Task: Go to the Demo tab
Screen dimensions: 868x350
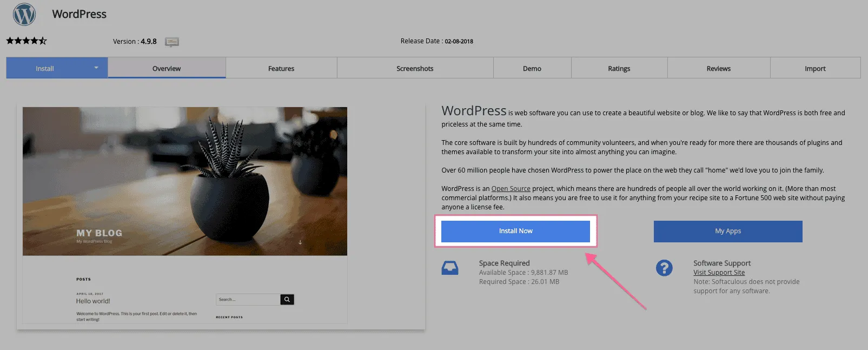Action: coord(532,68)
